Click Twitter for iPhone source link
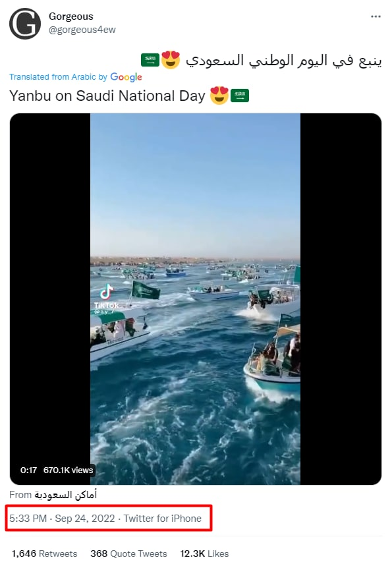This screenshot has width=392, height=566. 163,519
